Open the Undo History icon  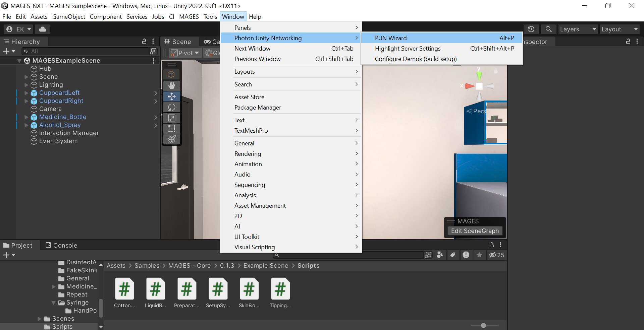click(x=531, y=29)
